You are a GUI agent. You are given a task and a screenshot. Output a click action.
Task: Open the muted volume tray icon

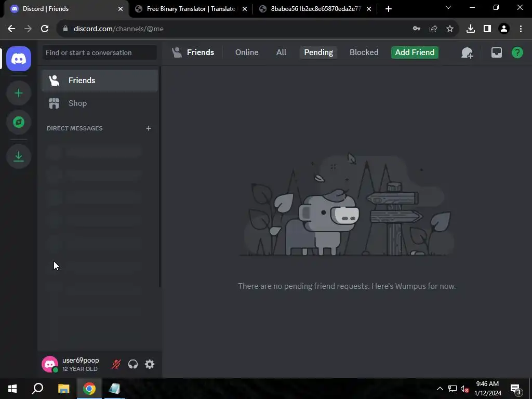coord(465,389)
